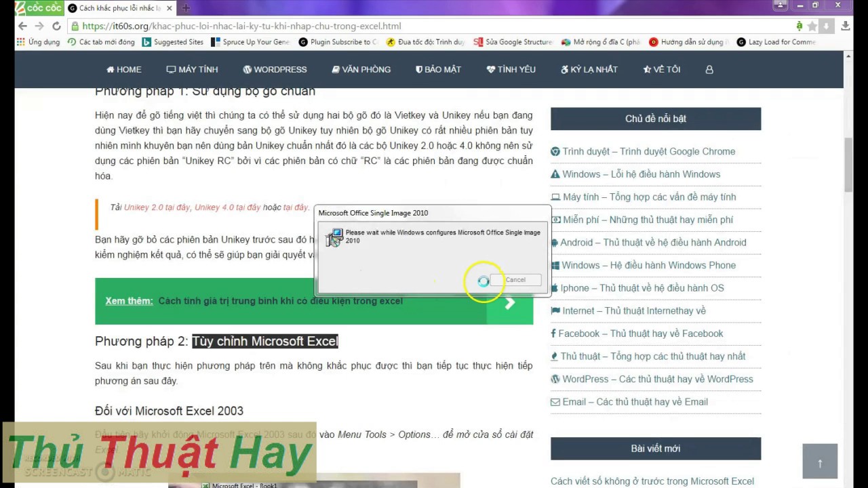Reload the page with refresh icon
Screen dimensions: 868x488
pyautogui.click(x=56, y=26)
